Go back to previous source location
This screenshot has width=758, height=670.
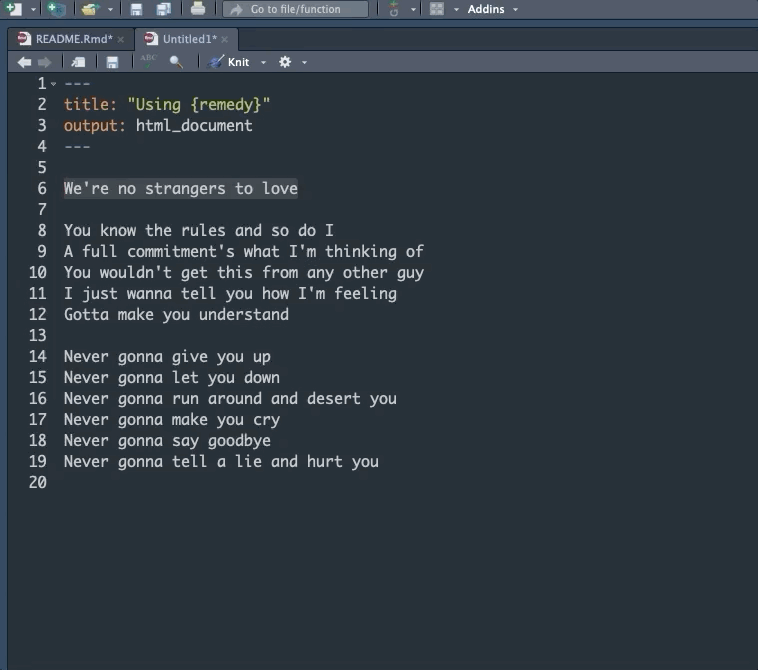[x=24, y=62]
